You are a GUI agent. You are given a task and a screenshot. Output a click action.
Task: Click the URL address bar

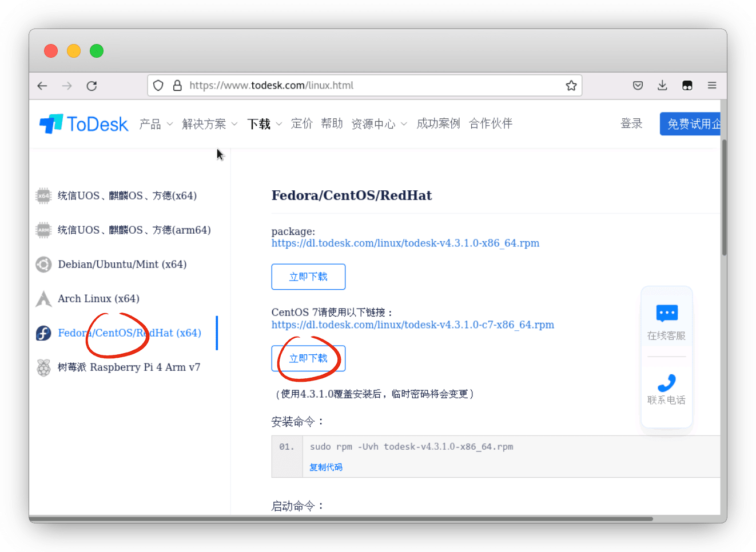[x=366, y=86]
